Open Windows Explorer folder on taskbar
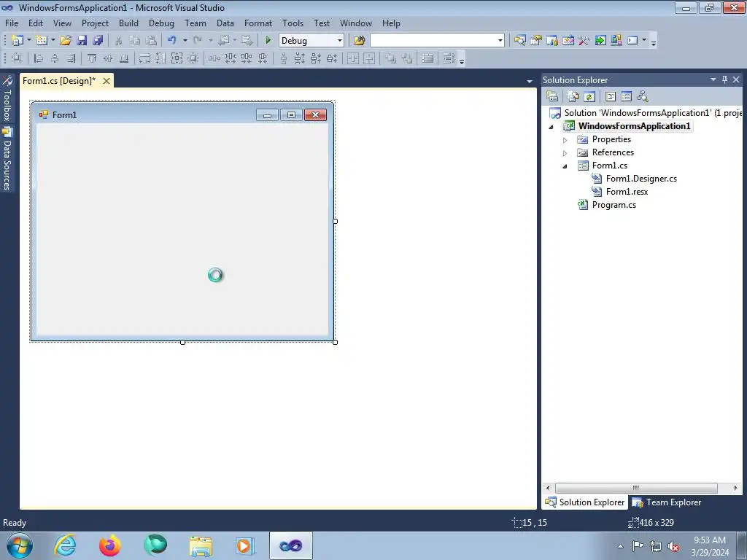Image resolution: width=747 pixels, height=560 pixels. pos(201,545)
